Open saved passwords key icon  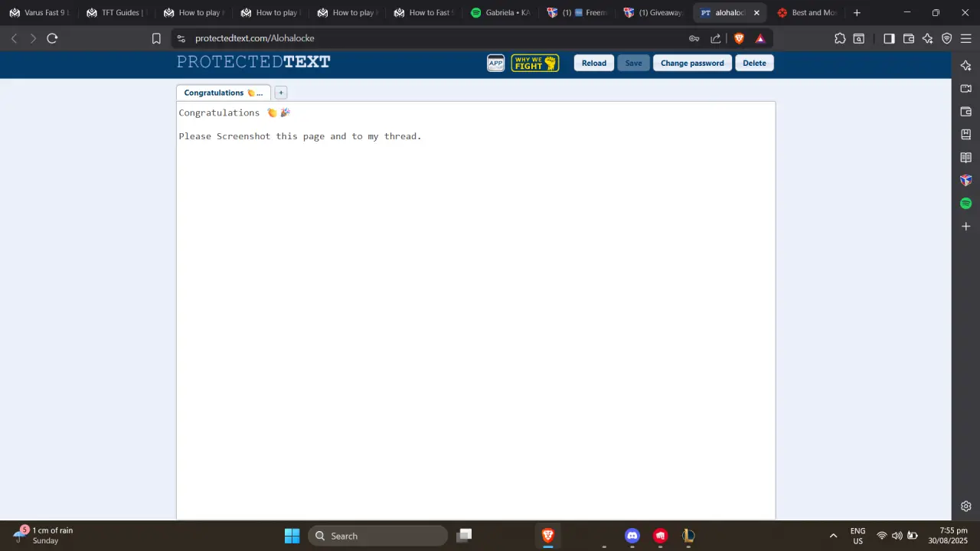coord(694,38)
